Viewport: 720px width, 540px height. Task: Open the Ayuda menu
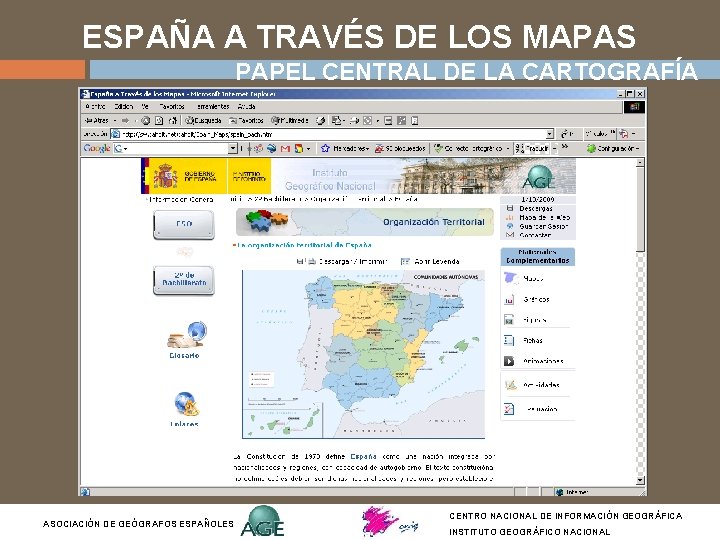(247, 107)
